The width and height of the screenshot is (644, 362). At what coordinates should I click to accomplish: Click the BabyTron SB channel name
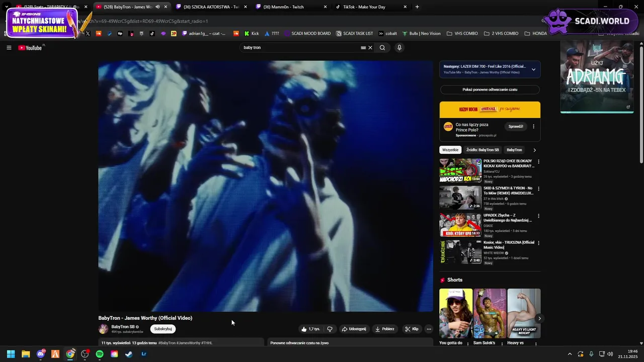123,327
